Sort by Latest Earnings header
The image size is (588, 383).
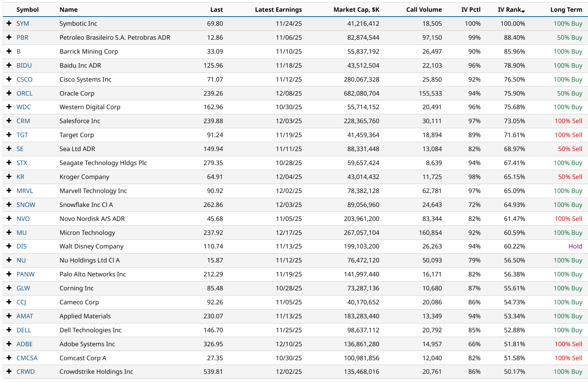[x=278, y=10]
